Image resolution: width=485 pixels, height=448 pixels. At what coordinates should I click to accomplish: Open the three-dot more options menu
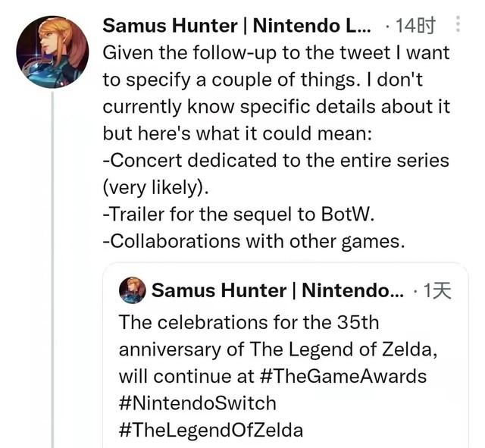457,24
